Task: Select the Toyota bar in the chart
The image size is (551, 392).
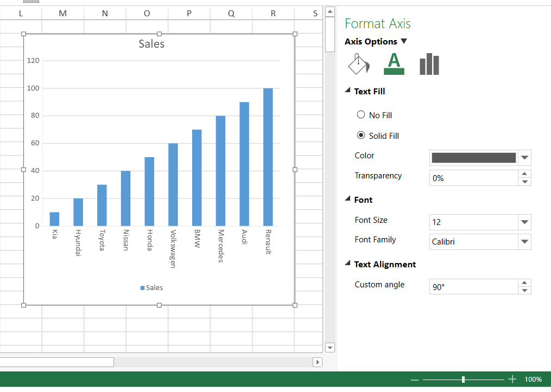Action: click(x=102, y=205)
